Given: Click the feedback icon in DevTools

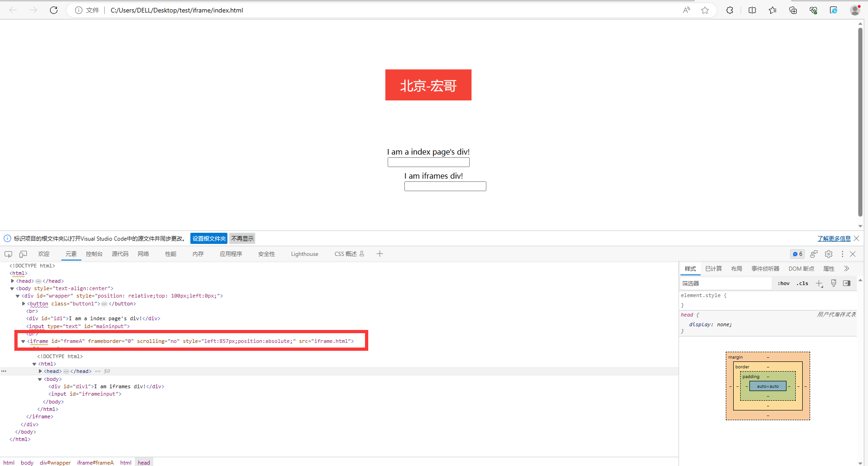Looking at the screenshot, I should [x=814, y=254].
